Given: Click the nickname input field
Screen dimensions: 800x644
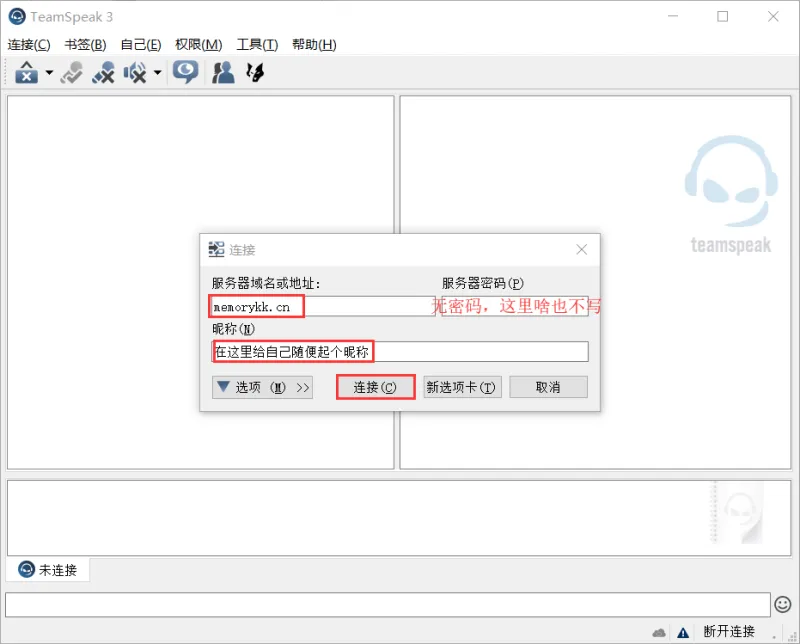Looking at the screenshot, I should tap(400, 352).
